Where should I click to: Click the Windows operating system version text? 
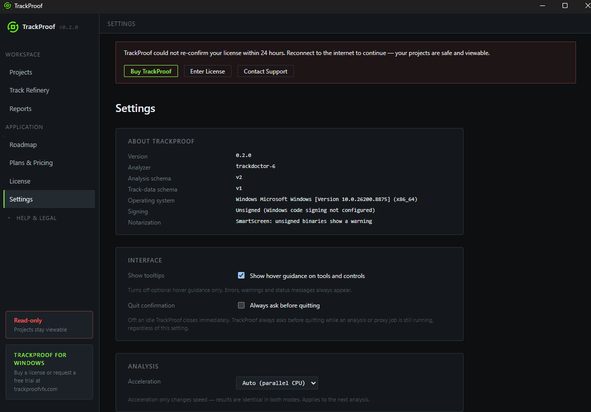tap(326, 199)
